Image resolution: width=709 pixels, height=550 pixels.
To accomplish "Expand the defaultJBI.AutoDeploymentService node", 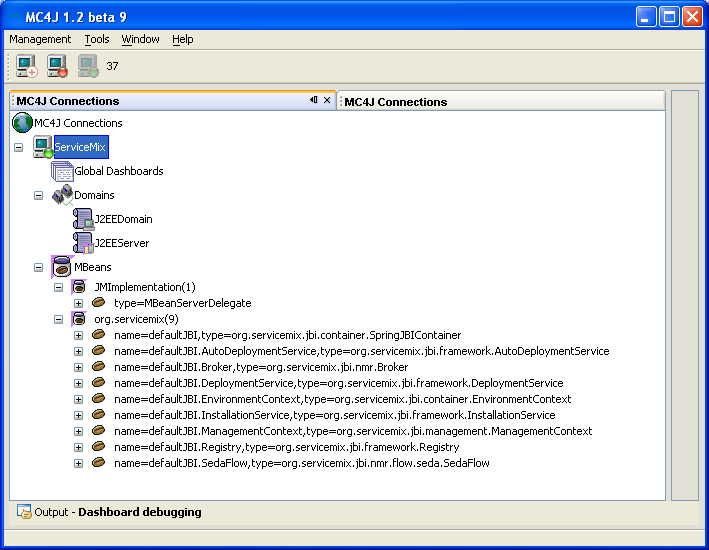I will [x=78, y=351].
